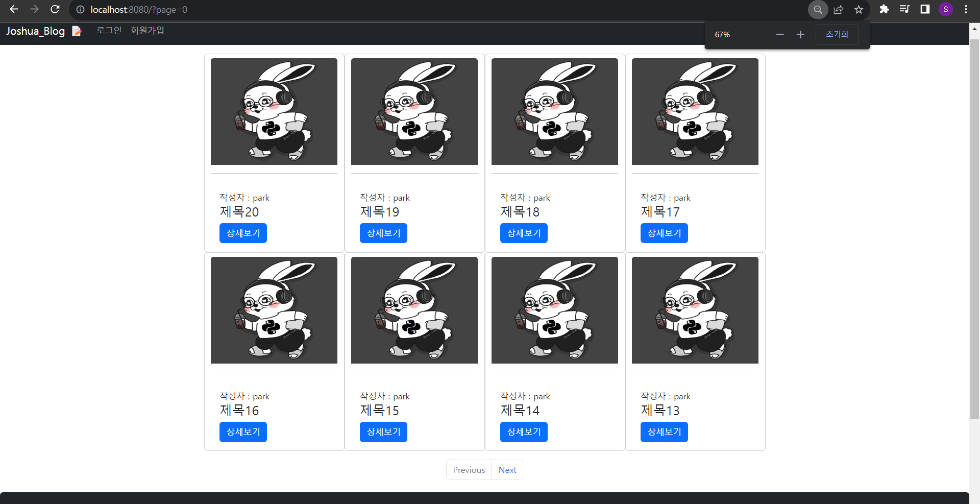Click the title text 제목17
Screen dimensions: 980x504
(x=660, y=211)
